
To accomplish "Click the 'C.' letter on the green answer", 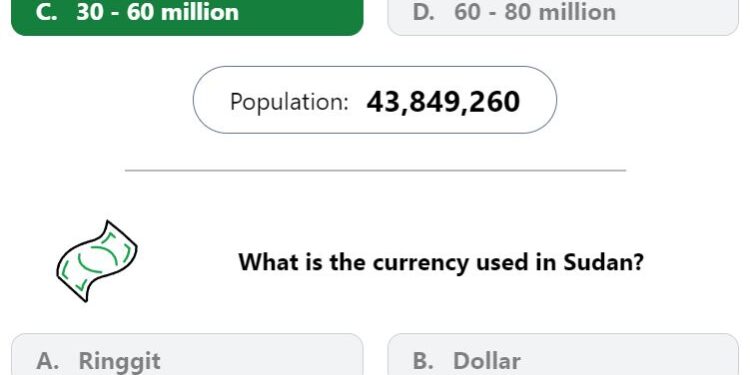I will tap(47, 12).
